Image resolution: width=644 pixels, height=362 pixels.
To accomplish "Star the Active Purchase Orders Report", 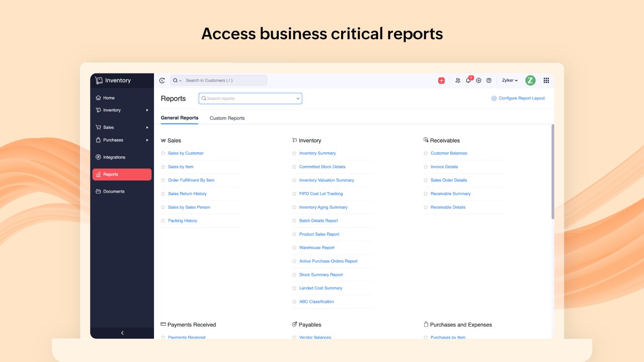I will pos(294,261).
